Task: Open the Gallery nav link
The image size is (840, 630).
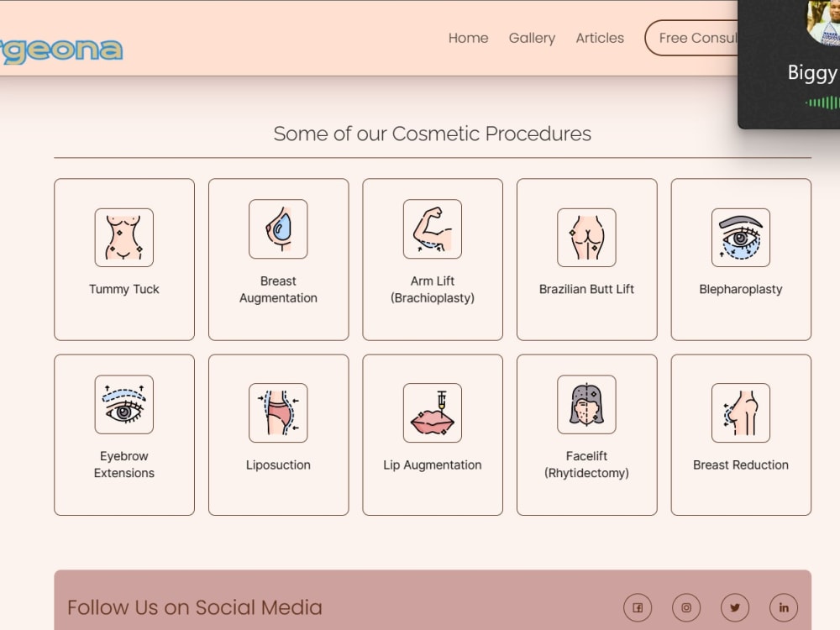Action: [x=532, y=38]
